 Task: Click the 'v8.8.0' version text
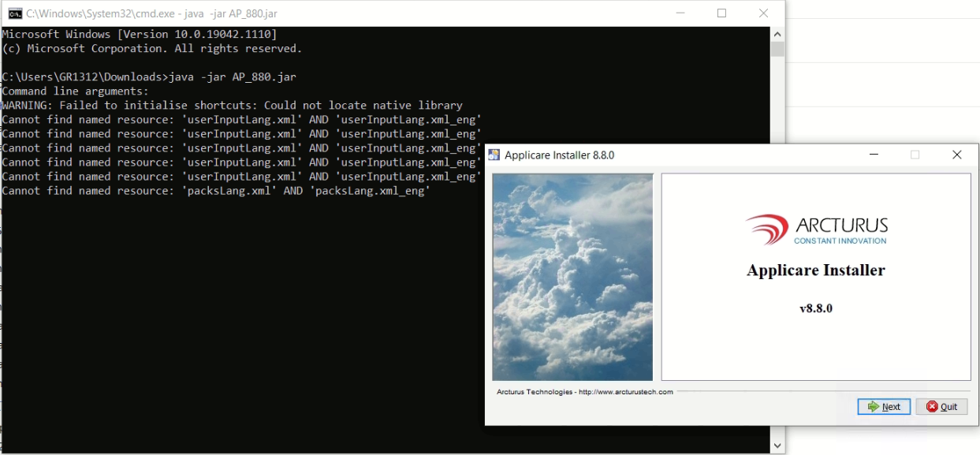[816, 308]
